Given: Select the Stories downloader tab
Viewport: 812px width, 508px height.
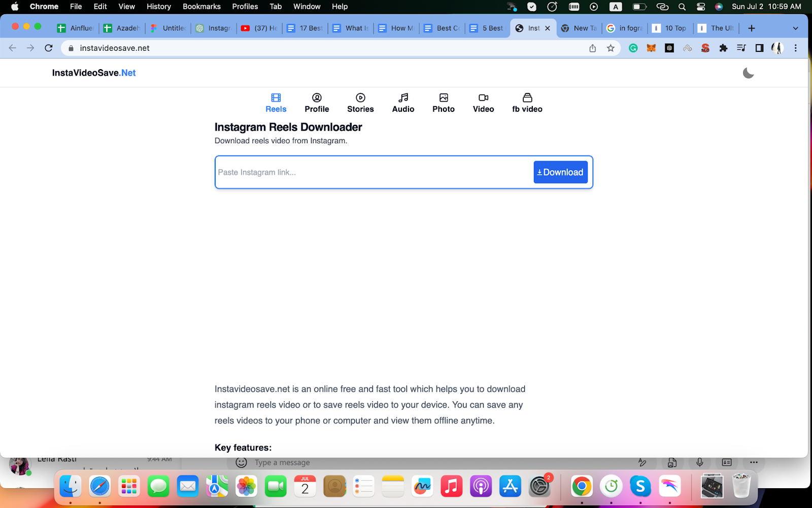Looking at the screenshot, I should pos(360,103).
